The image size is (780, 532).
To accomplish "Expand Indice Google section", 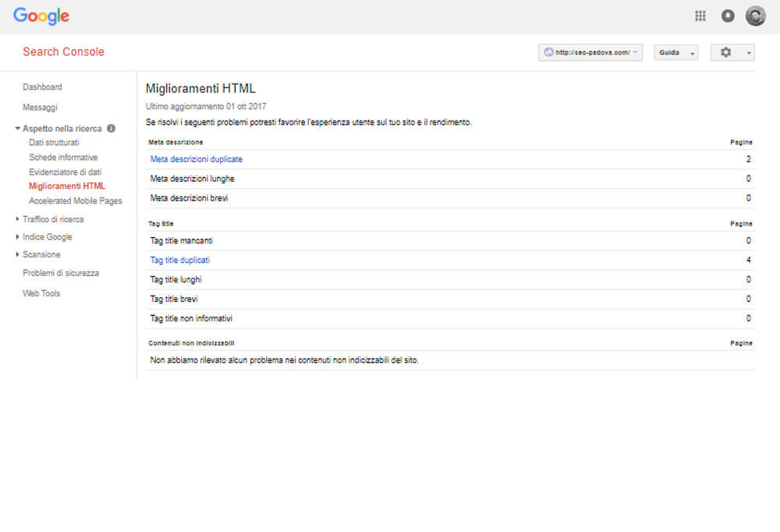I will 17,237.
